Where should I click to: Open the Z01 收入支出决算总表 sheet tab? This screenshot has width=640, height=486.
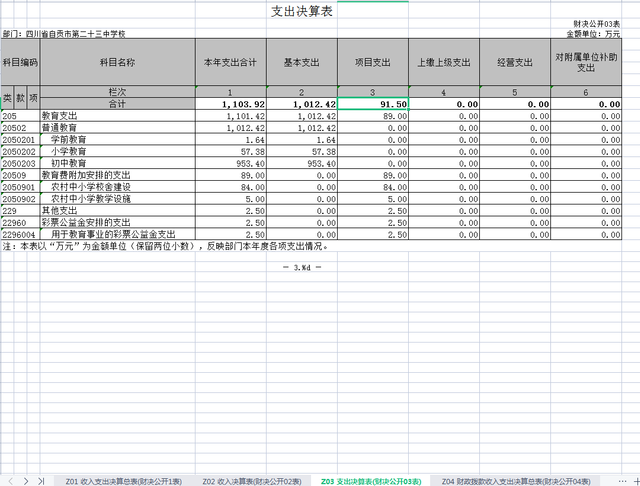[124, 480]
